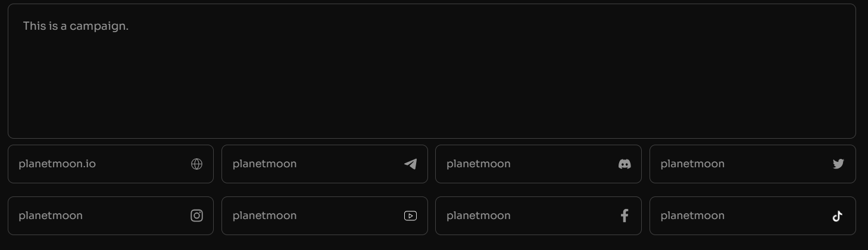Click the Discord logo icon

(625, 164)
